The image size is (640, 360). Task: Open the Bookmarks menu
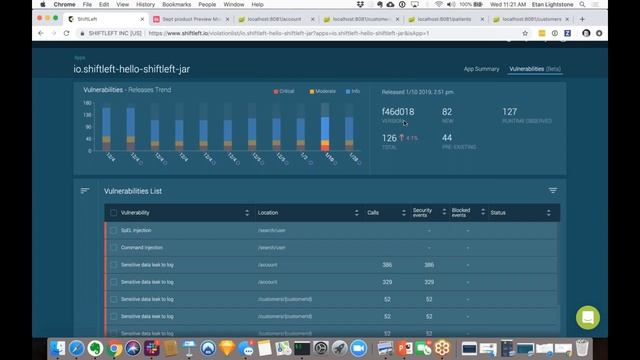pos(176,4)
